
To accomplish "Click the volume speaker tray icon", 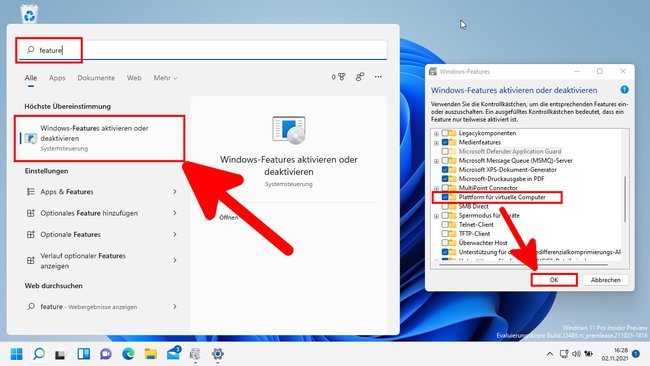I will point(576,354).
